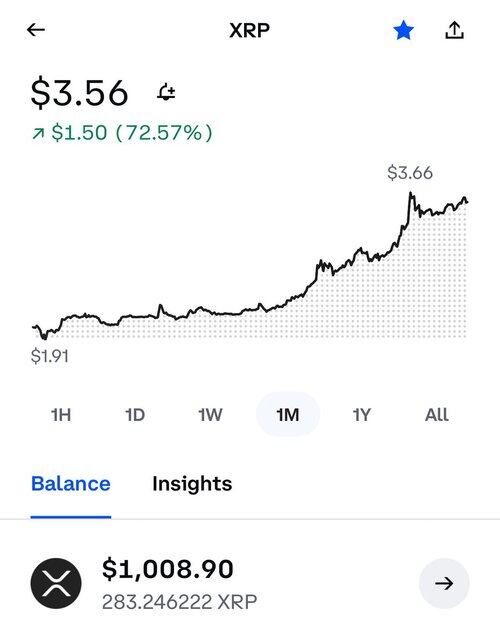Open the Balance tab
The width and height of the screenshot is (500, 642).
pos(71,484)
